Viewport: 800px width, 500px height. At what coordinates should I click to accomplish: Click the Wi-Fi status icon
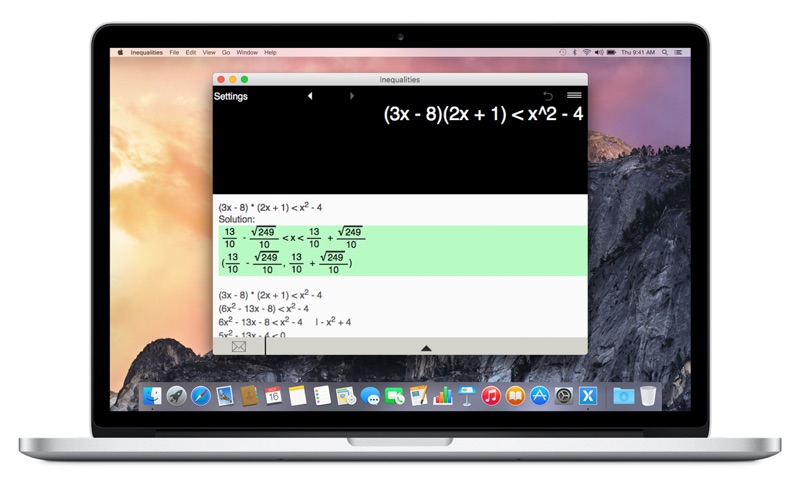click(x=586, y=52)
